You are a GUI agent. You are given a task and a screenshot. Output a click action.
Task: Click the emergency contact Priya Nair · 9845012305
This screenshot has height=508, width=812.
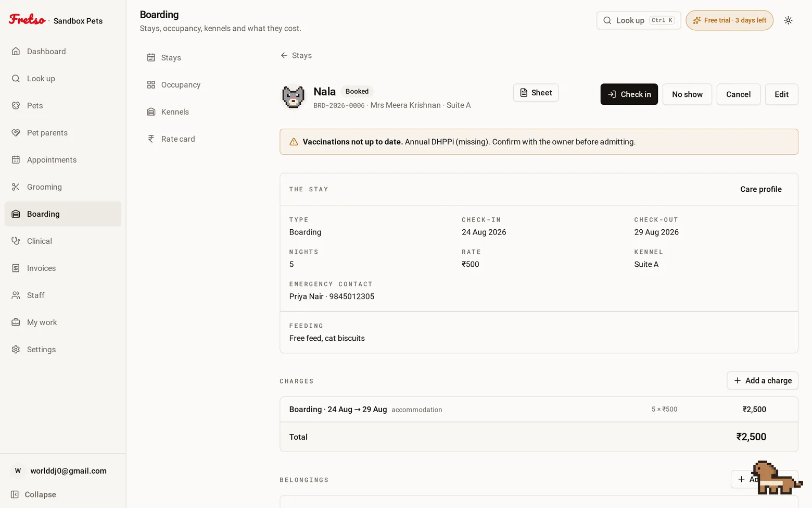[x=332, y=296]
